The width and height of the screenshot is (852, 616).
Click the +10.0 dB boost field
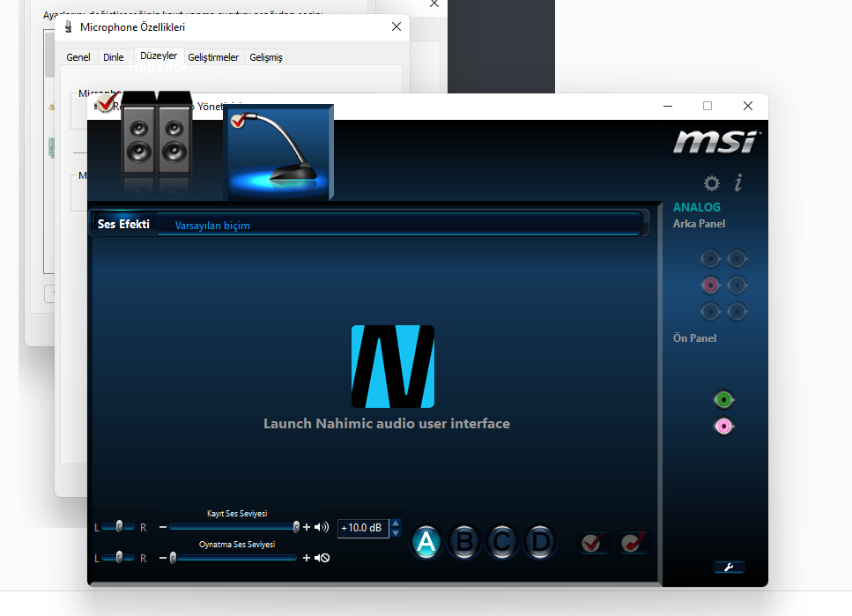point(363,528)
